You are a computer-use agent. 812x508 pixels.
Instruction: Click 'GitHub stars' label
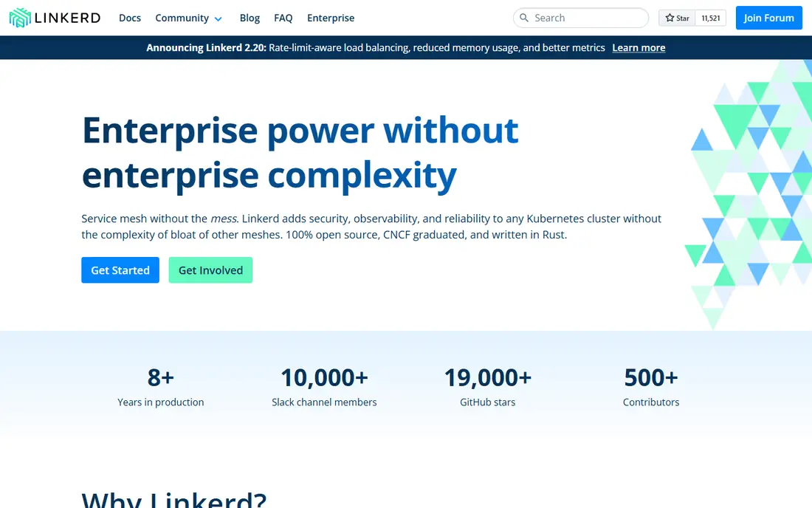coord(488,402)
